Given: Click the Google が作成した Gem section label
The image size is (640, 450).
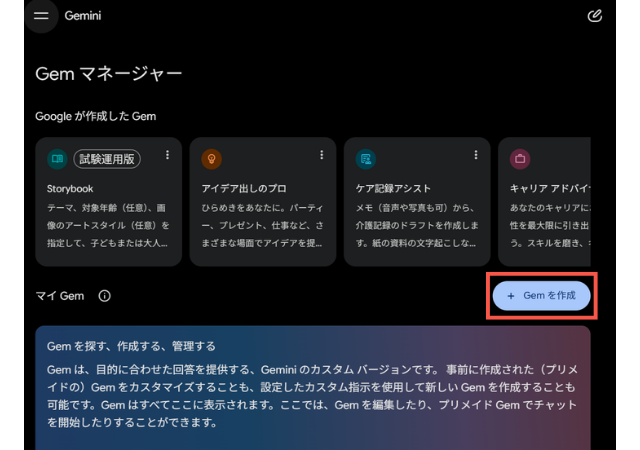Looking at the screenshot, I should (x=96, y=116).
